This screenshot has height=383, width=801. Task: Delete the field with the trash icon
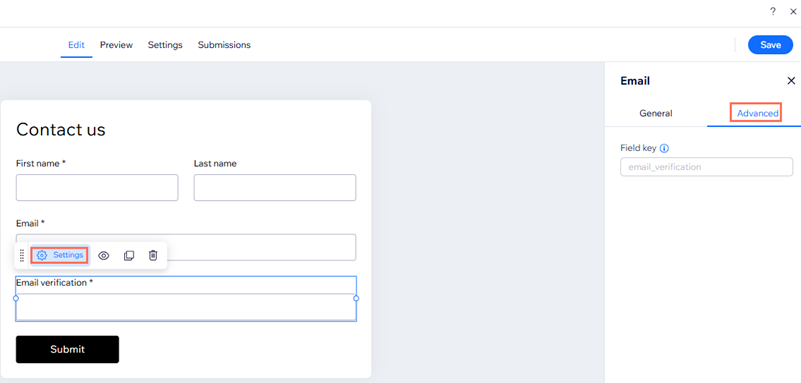(x=153, y=255)
